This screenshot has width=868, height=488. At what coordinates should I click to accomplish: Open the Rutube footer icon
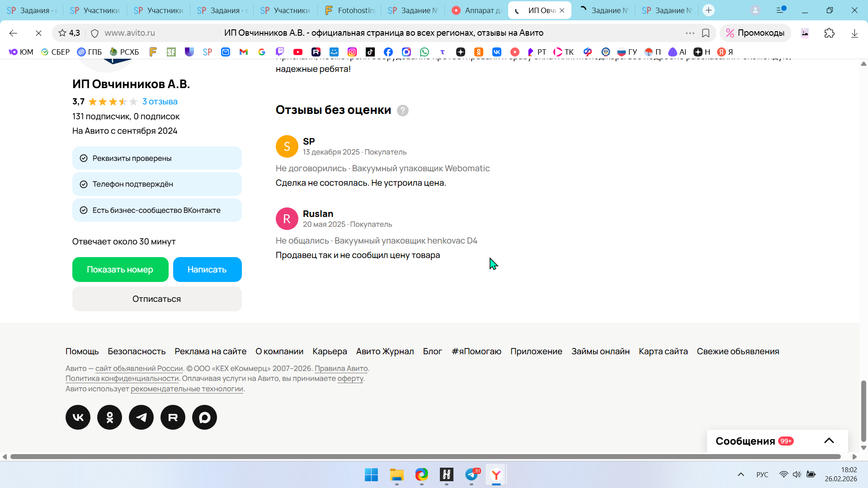[x=173, y=417]
